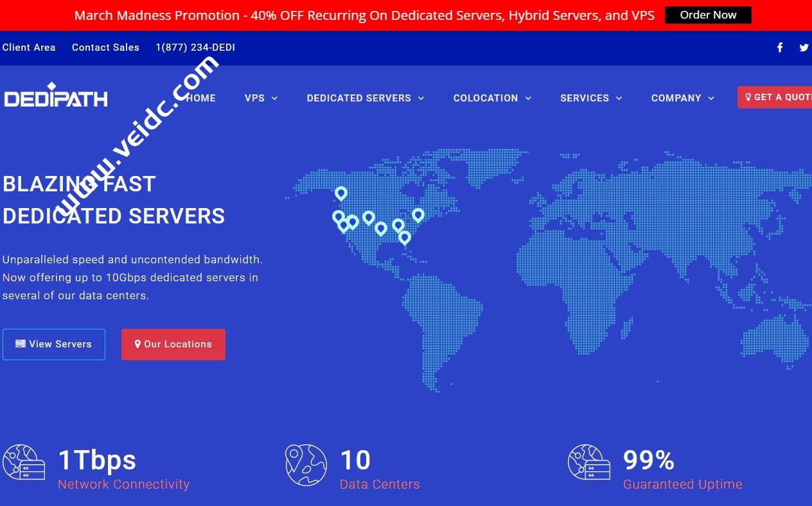Click the View Servers button

(x=54, y=344)
